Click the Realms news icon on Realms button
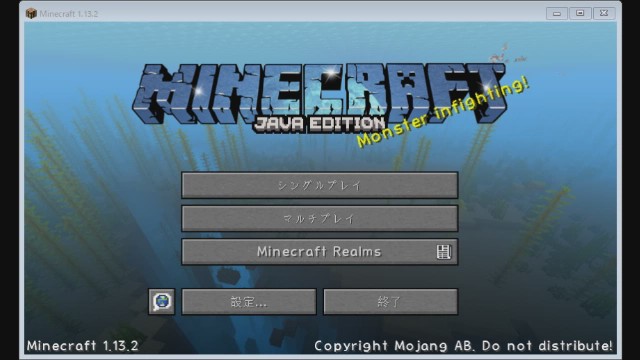Image resolution: width=640 pixels, height=360 pixels. [443, 252]
